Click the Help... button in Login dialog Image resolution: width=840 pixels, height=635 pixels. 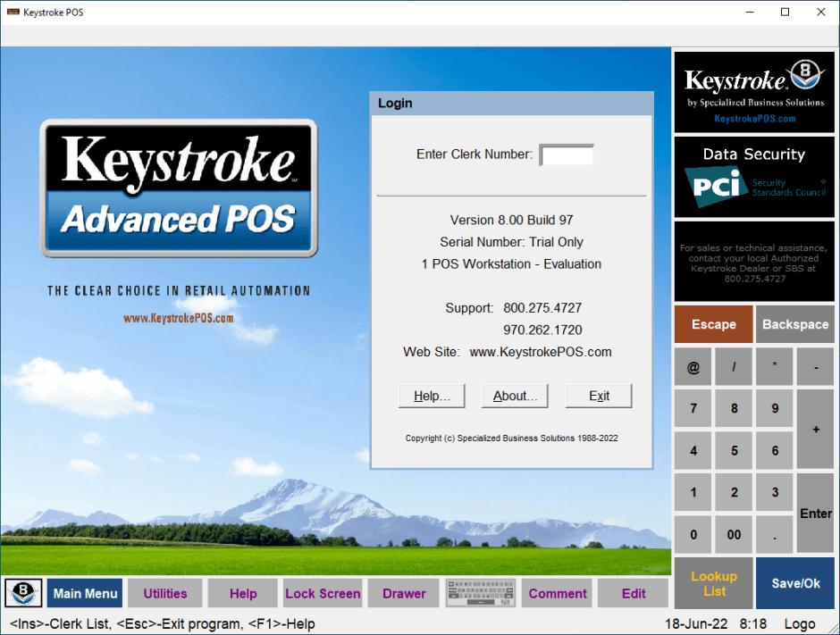pyautogui.click(x=432, y=396)
